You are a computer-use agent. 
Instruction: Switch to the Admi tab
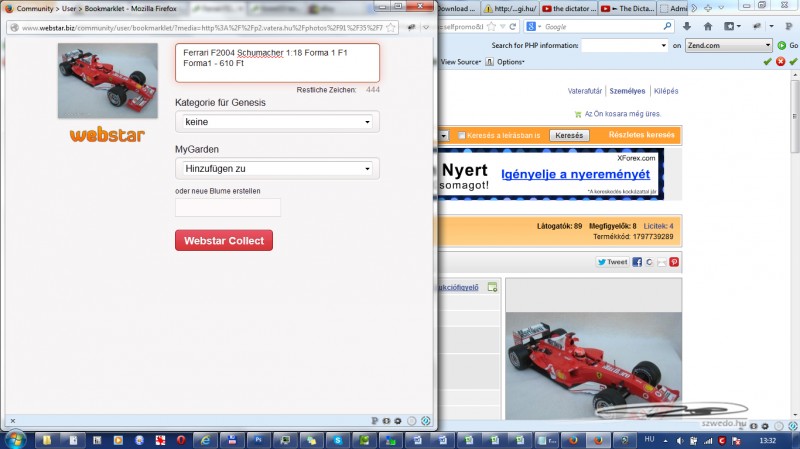(x=673, y=8)
